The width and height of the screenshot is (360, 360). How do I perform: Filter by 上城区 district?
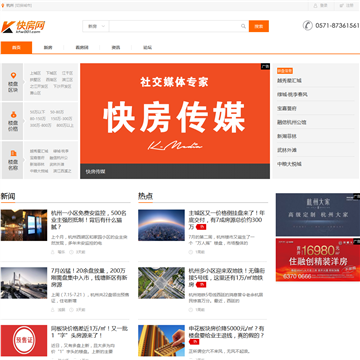tap(35, 73)
